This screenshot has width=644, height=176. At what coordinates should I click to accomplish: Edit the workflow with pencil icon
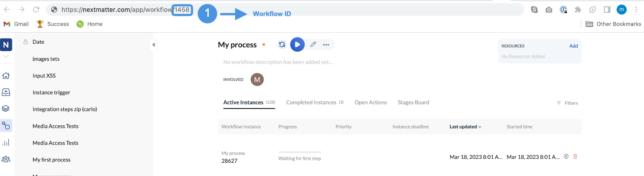(x=313, y=45)
